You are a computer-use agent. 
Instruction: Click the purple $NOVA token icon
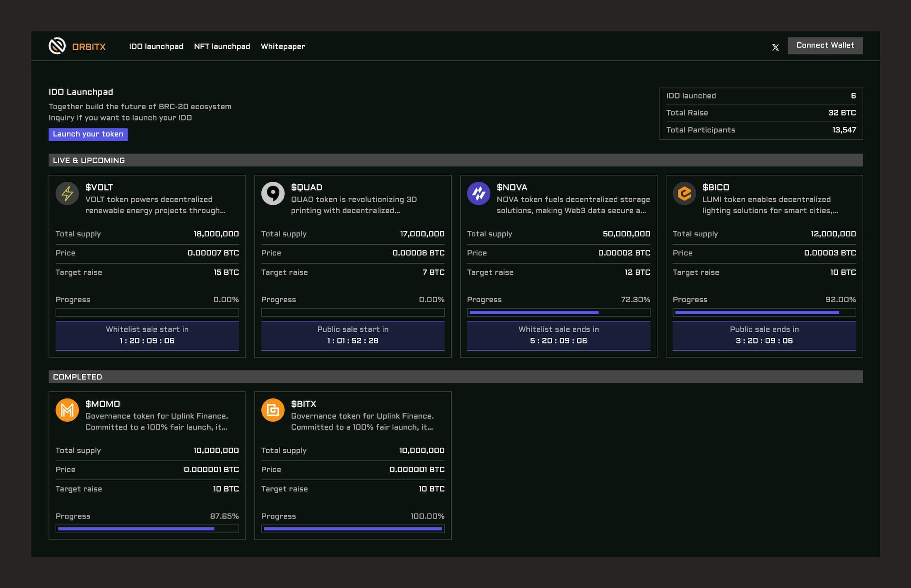pos(478,193)
